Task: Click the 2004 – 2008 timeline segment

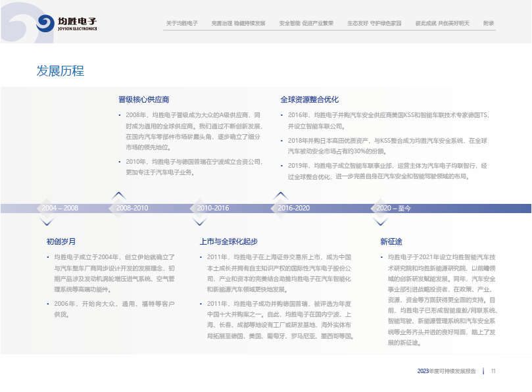Action: [60, 208]
